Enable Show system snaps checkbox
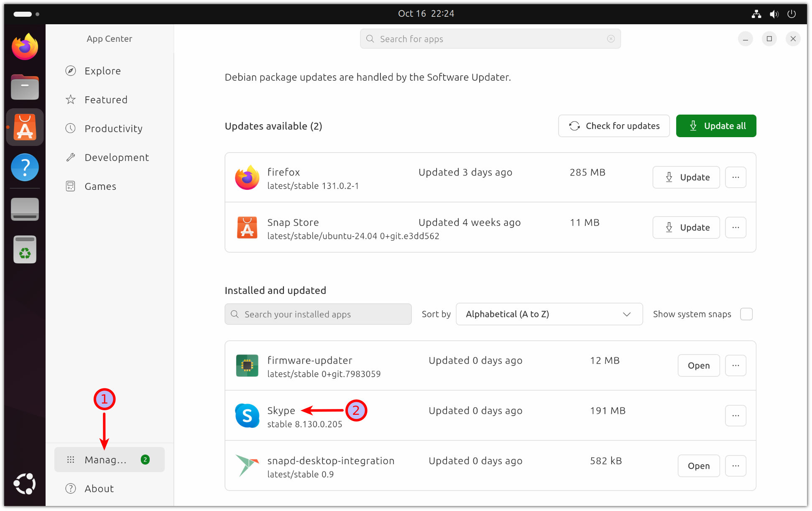The width and height of the screenshot is (812, 511). click(x=746, y=314)
